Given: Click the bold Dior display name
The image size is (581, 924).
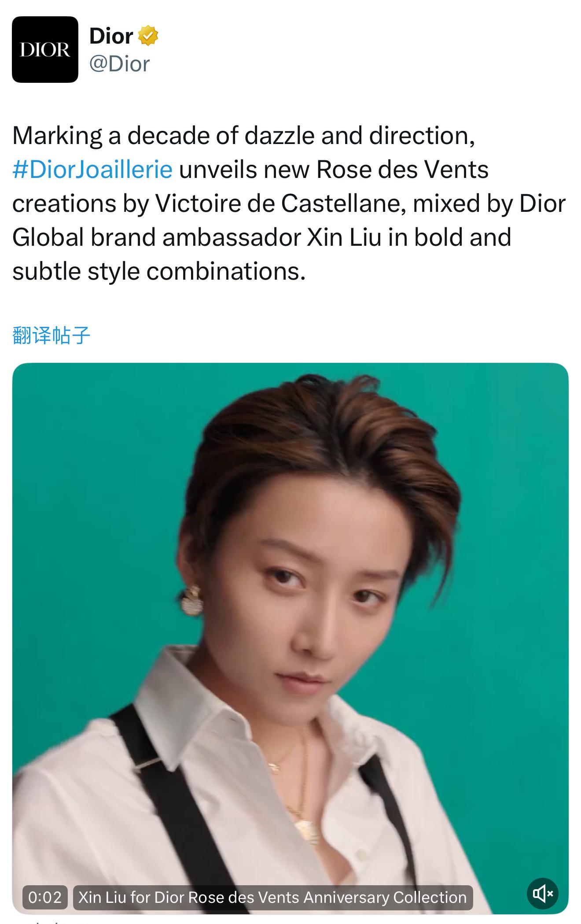Looking at the screenshot, I should pos(111,36).
